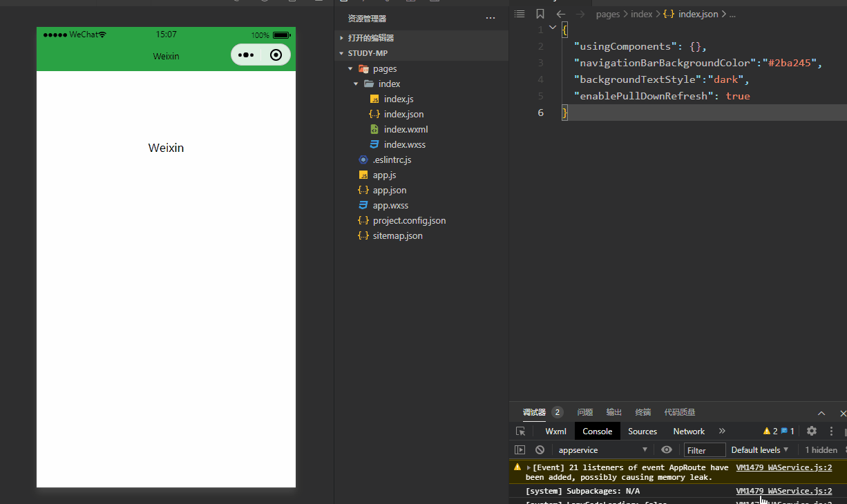Open app.json in the file tree
Screen dimensions: 847x504
point(390,190)
